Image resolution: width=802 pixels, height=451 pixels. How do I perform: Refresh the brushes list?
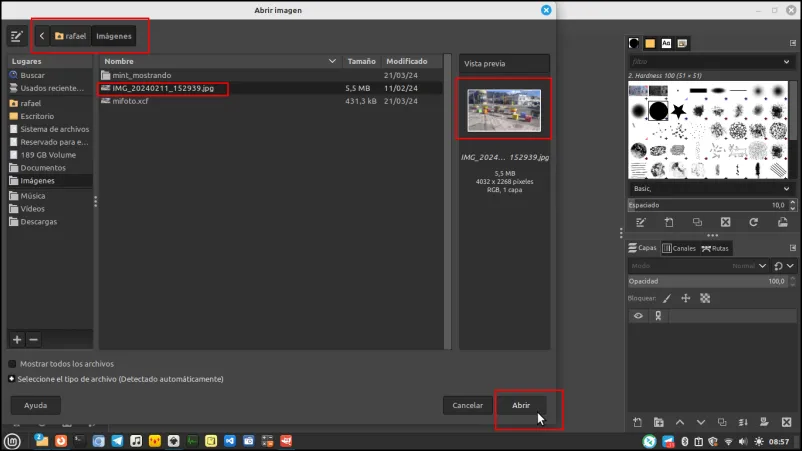click(753, 222)
